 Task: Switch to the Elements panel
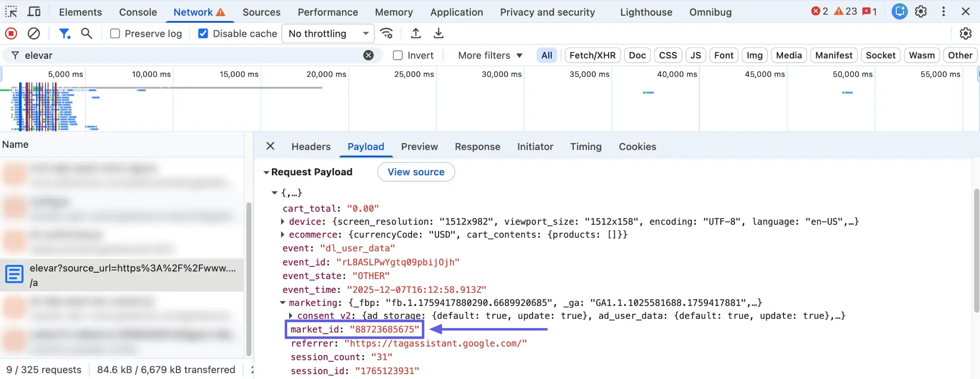(x=80, y=12)
